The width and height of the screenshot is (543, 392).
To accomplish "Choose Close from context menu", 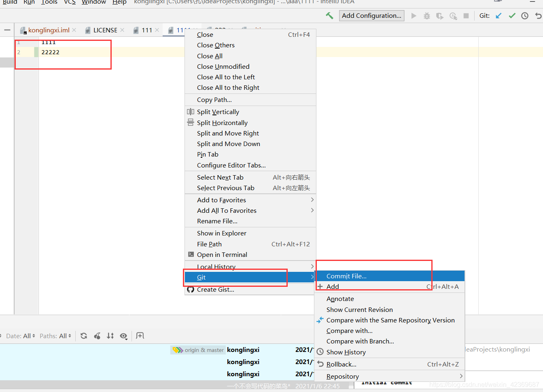I will click(250, 34).
